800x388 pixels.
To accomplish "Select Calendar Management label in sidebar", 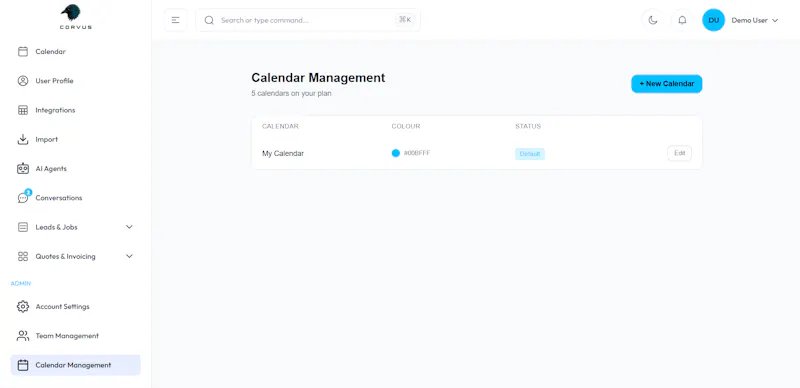I will pyautogui.click(x=73, y=365).
